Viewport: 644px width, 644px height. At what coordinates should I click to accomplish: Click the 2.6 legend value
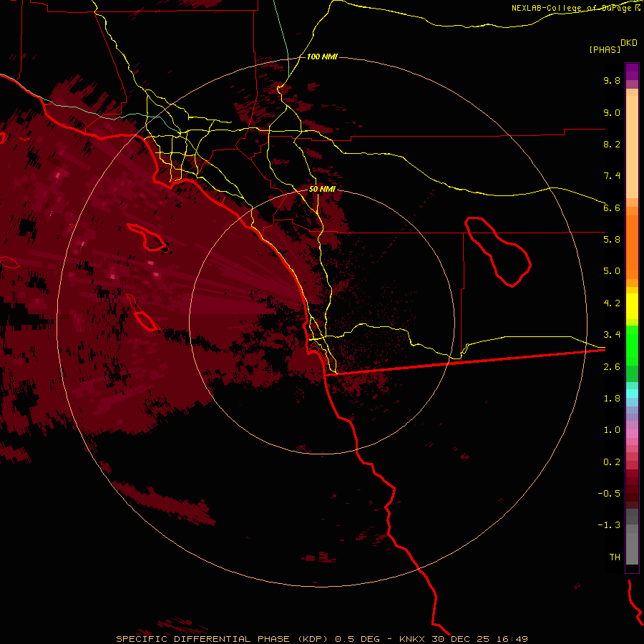point(612,367)
